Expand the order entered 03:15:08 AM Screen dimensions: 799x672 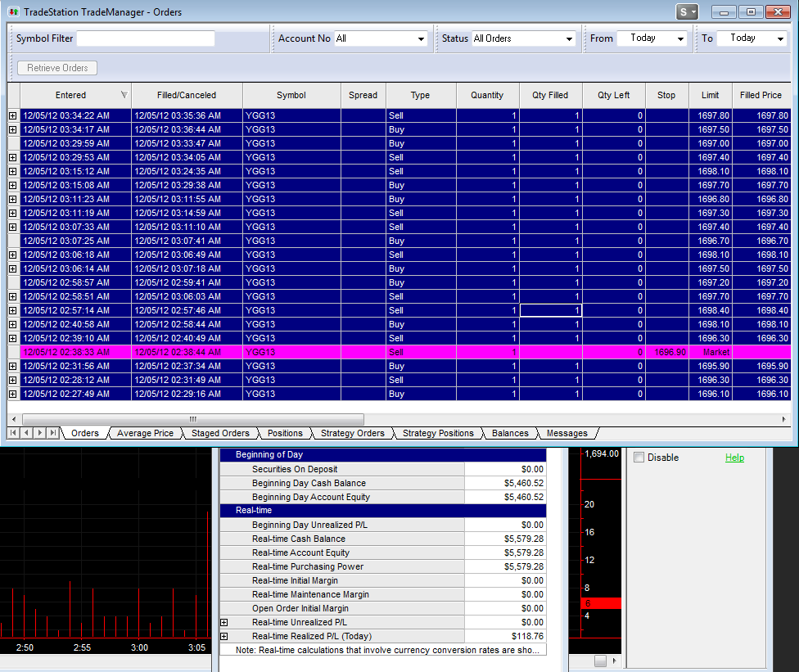point(13,185)
